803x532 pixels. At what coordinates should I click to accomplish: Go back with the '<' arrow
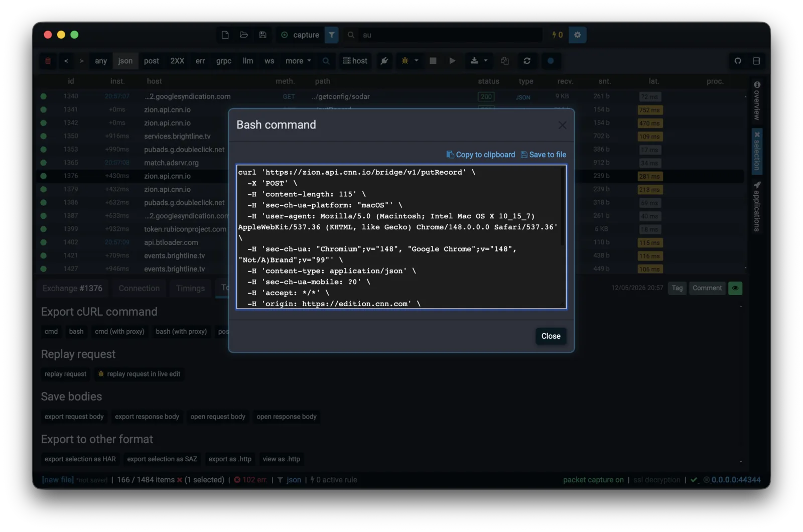click(66, 61)
